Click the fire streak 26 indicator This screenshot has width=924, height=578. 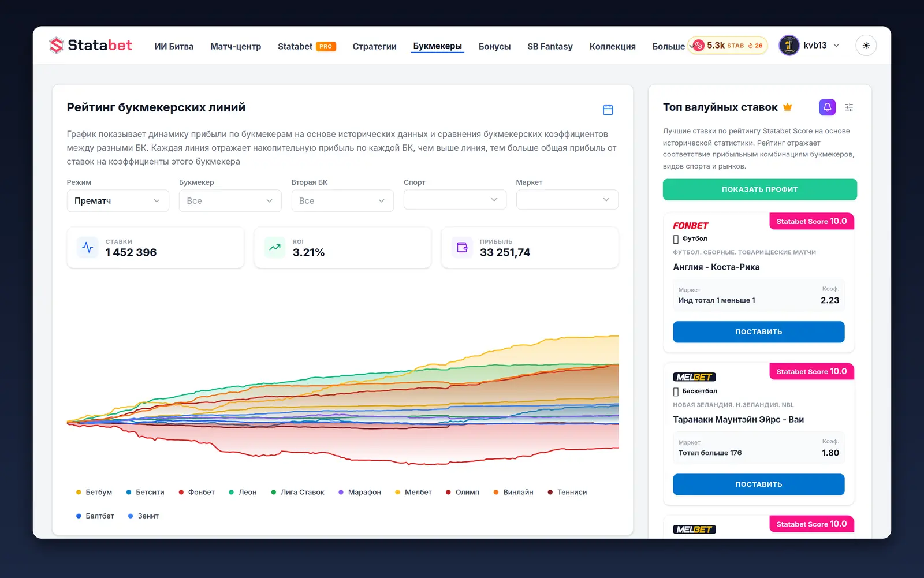(755, 46)
